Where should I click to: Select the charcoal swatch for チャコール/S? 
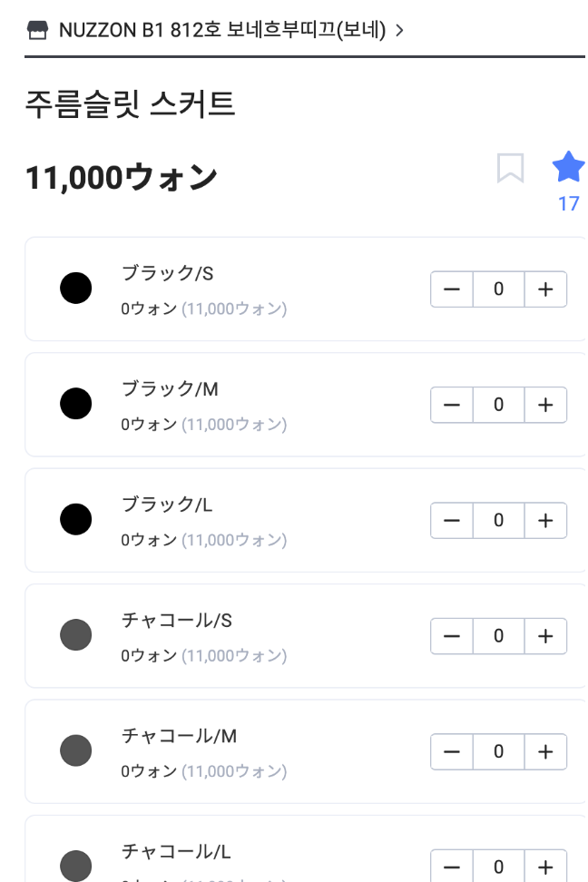(76, 635)
